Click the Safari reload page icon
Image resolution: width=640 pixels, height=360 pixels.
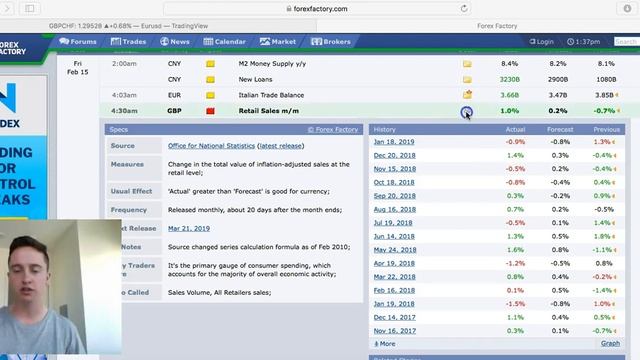(464, 9)
